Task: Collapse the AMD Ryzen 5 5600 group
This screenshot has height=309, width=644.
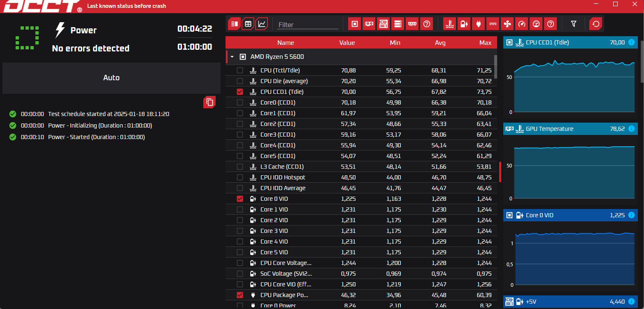Action: click(x=232, y=57)
